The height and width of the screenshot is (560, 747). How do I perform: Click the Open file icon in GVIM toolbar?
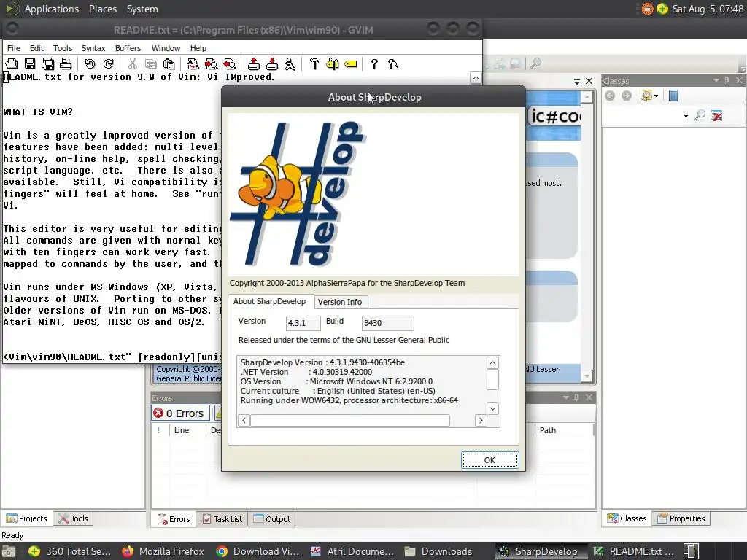(12, 64)
